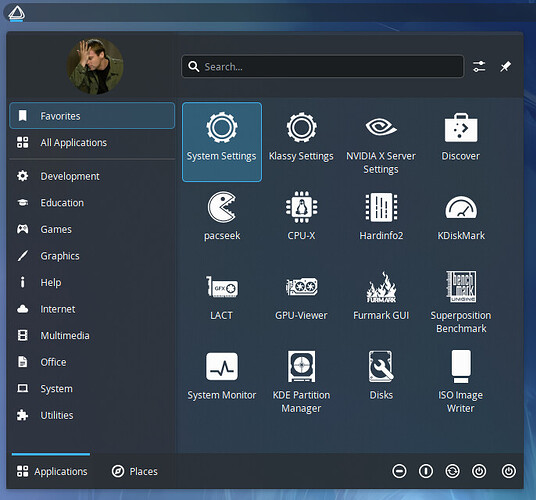The image size is (536, 500).
Task: Click the circled-minus session button
Action: (x=399, y=471)
